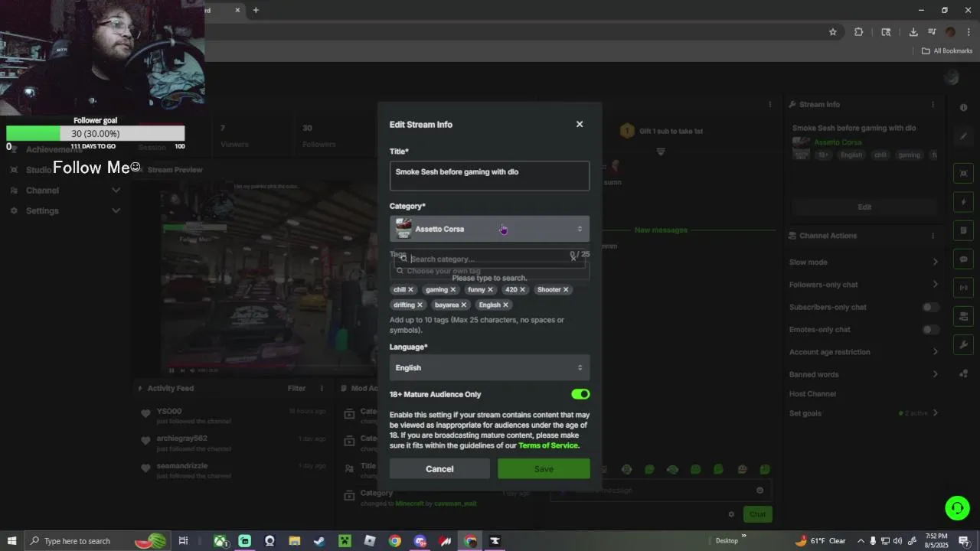Click the info icon in right rail

[x=963, y=107]
